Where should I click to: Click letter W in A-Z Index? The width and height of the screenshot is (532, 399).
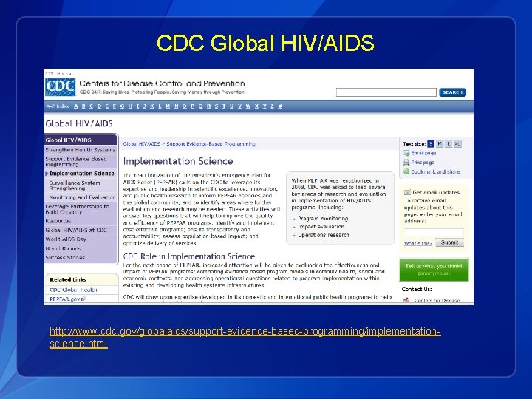pyautogui.click(x=248, y=106)
